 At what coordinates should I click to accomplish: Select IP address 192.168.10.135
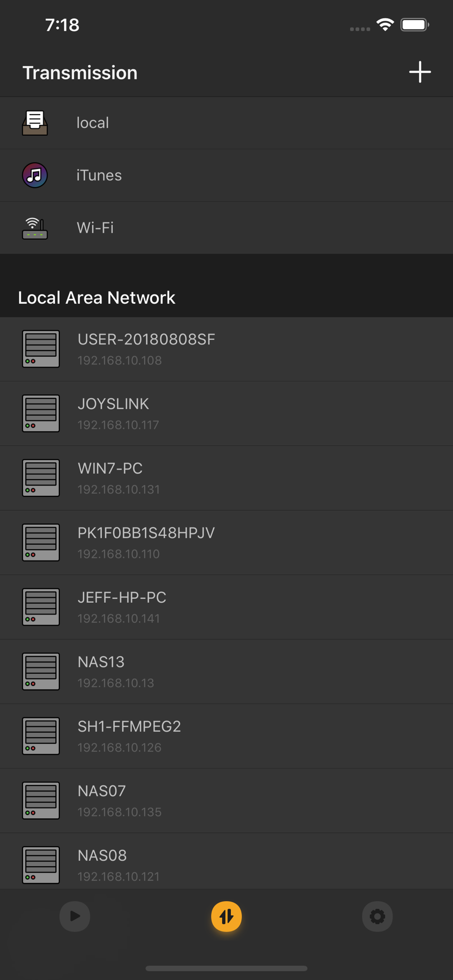pos(120,812)
